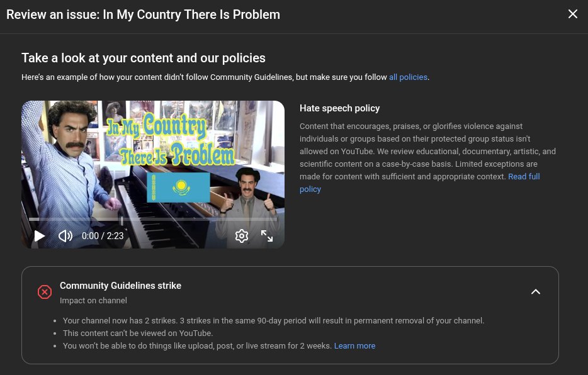Close the Review an issue dialog

coord(573,14)
